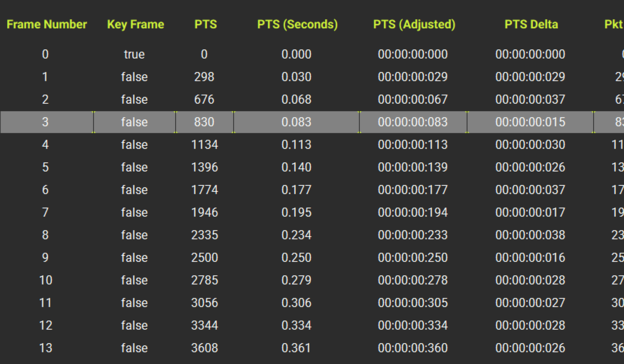Select the PTS seconds cell 0.068
This screenshot has height=364, width=624.
click(296, 99)
